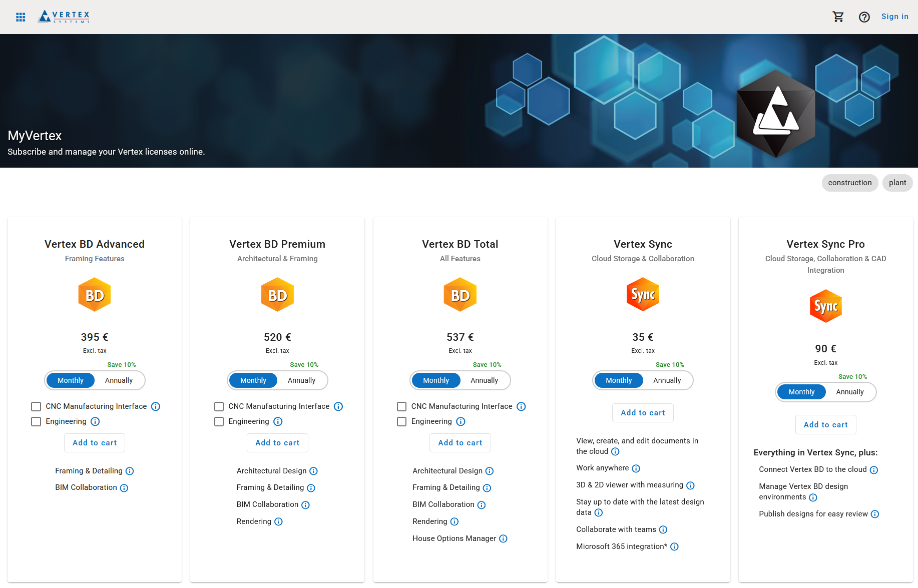Show info for BD Premium Engineering option
The image size is (918, 588).
278,421
